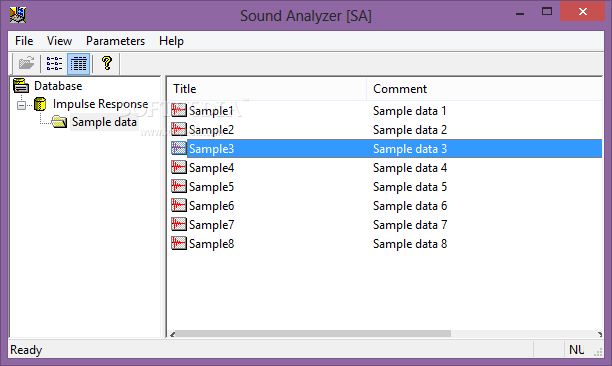Sort by the Comment column header
This screenshot has width=612, height=366.
[484, 89]
